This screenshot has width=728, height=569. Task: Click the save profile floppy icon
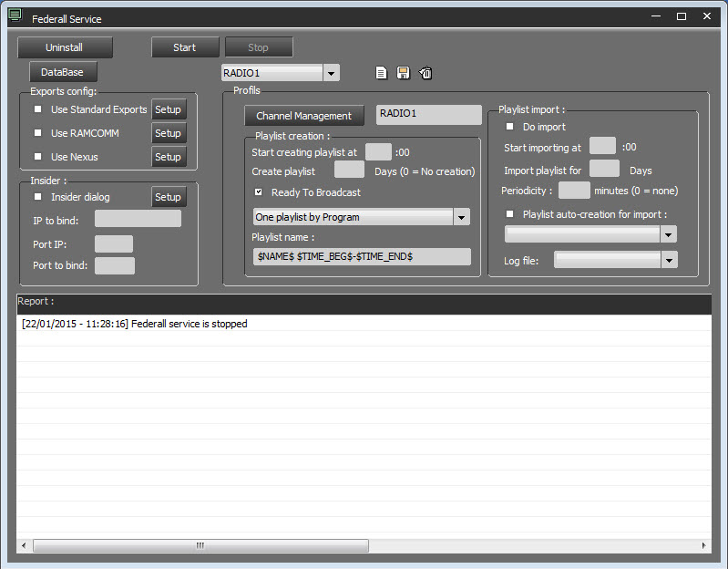[403, 73]
